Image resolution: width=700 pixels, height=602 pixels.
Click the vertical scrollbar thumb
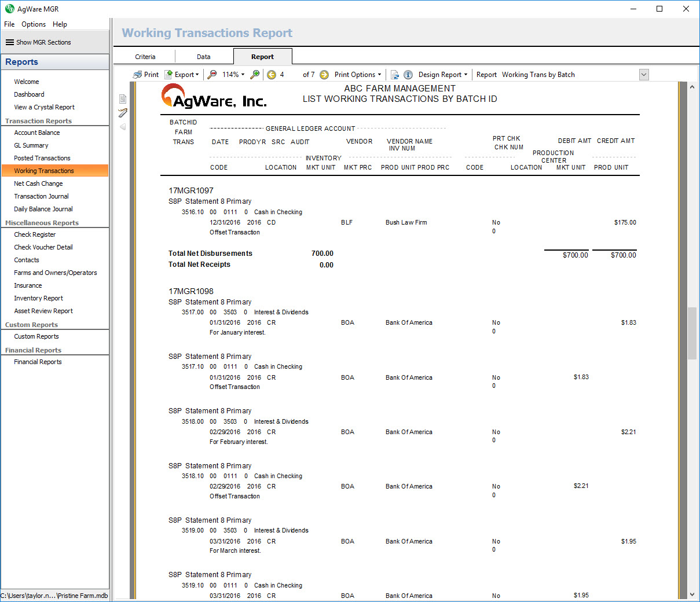click(692, 333)
